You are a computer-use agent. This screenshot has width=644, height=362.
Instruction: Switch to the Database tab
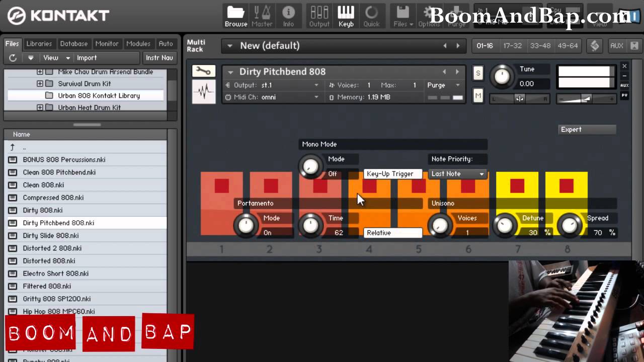pos(73,44)
